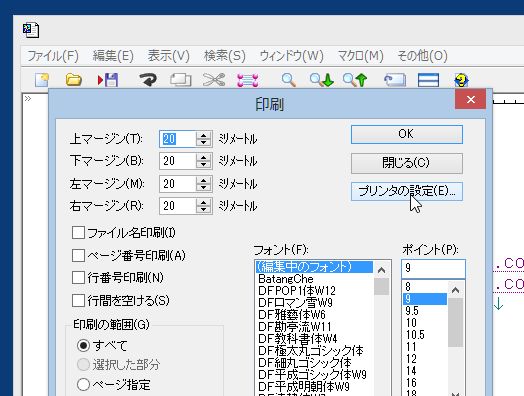
Task: Select (編集中のフォント) in font list
Action: point(314,267)
